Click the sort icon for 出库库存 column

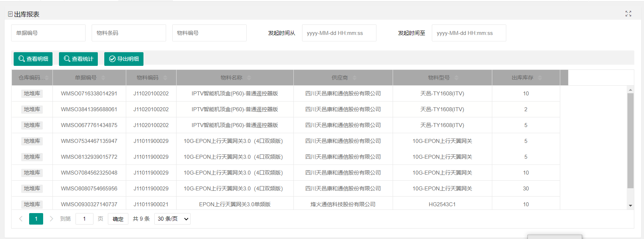(540, 78)
